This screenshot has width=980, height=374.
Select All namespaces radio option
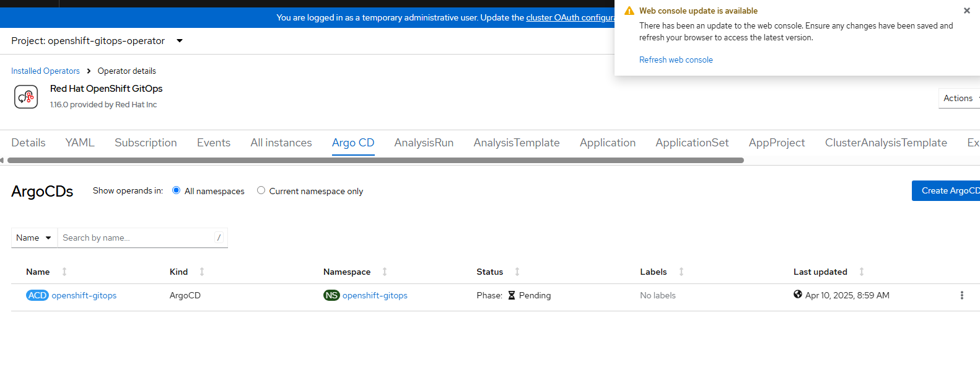click(177, 190)
